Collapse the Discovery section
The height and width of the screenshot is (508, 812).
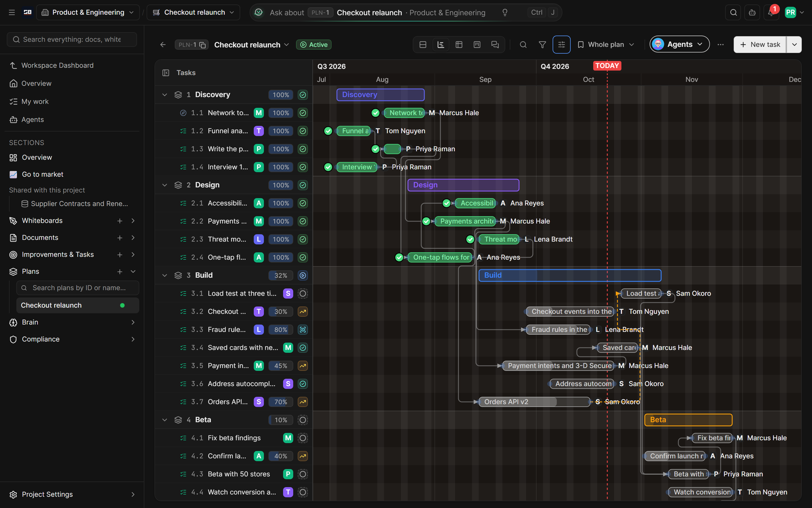(164, 95)
